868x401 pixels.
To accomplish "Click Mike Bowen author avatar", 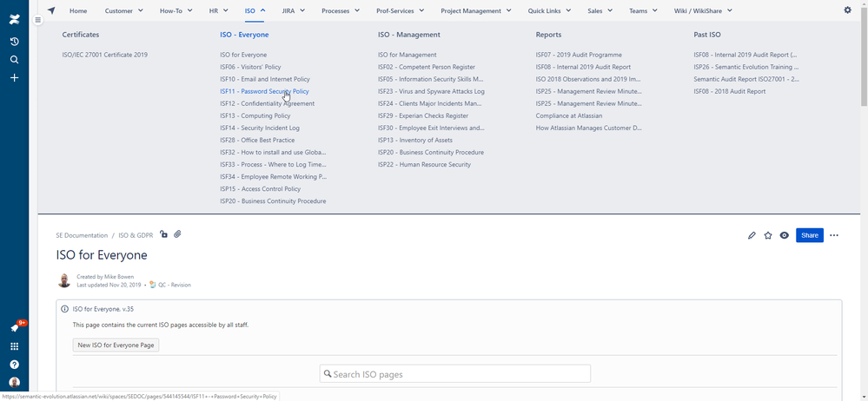I will (64, 280).
